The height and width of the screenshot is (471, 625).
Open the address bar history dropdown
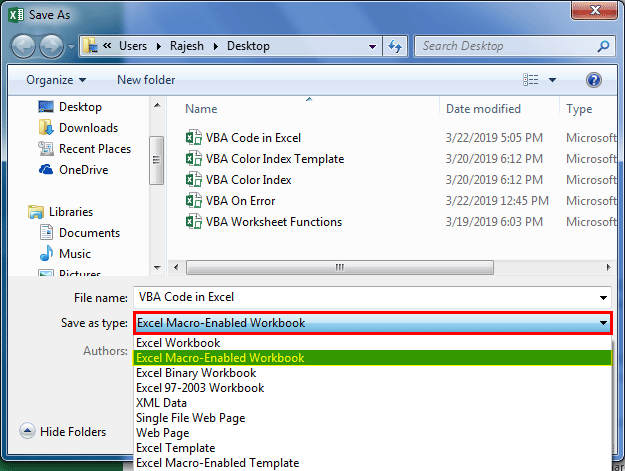pyautogui.click(x=372, y=47)
